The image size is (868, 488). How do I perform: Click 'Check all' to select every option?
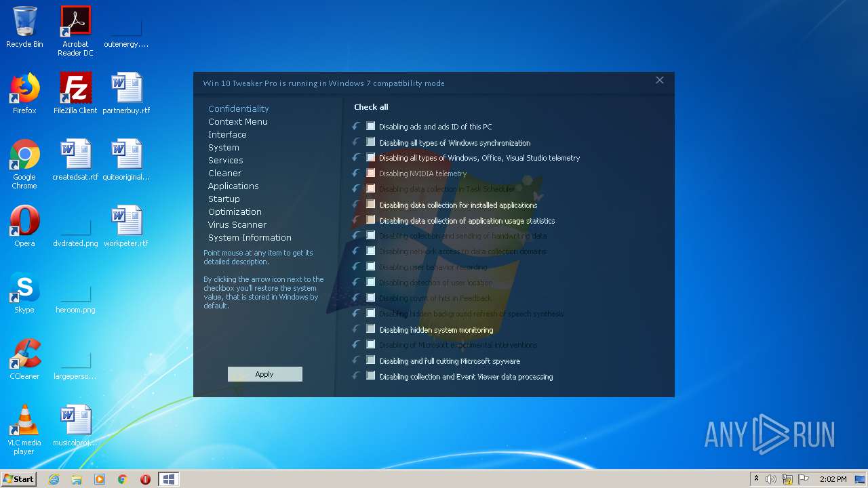click(371, 107)
